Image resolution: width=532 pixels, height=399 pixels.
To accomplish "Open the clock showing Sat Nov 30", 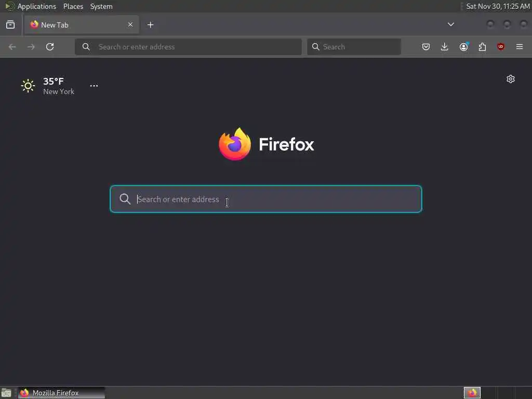I will click(498, 6).
